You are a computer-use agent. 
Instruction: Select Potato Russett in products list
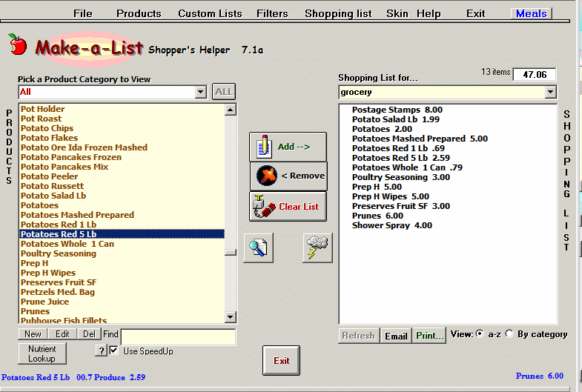[122, 186]
